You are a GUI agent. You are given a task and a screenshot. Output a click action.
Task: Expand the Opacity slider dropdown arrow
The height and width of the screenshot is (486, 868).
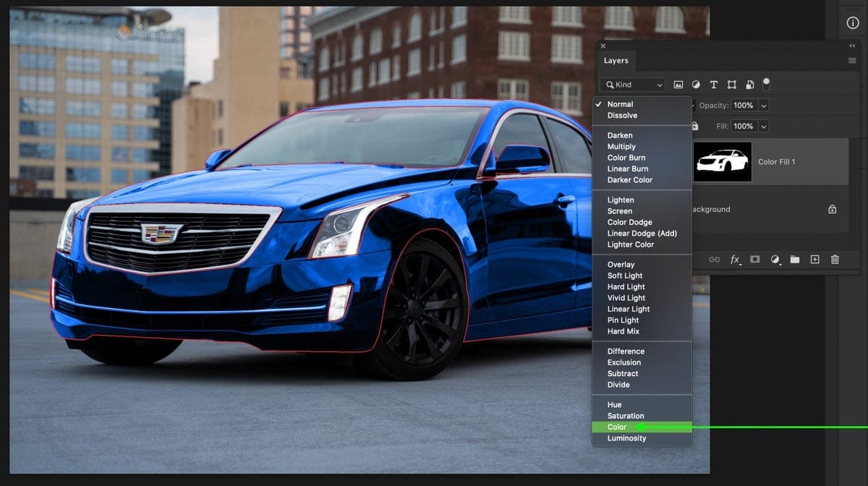coord(763,106)
